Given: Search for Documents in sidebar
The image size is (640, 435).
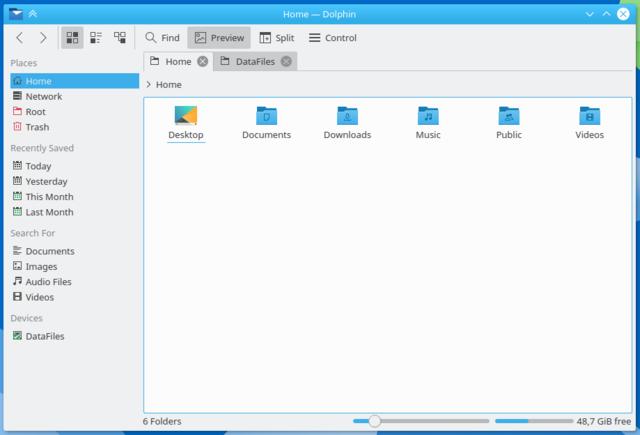Looking at the screenshot, I should (75, 251).
